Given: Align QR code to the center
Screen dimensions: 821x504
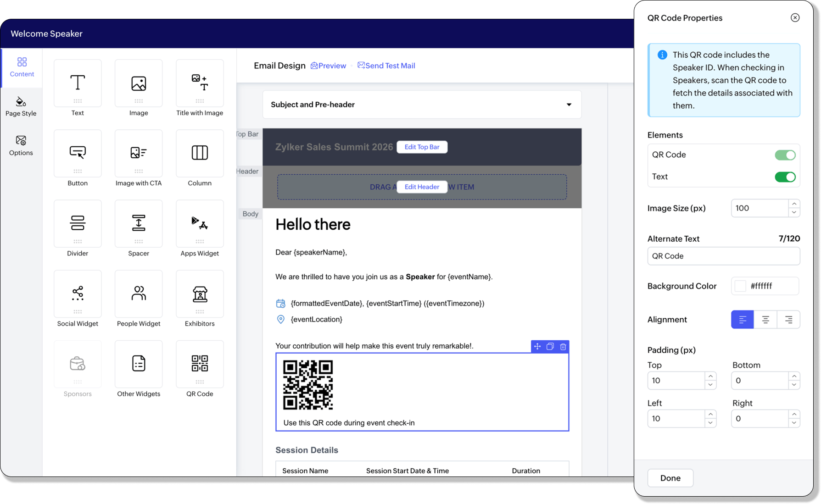Looking at the screenshot, I should coord(765,320).
